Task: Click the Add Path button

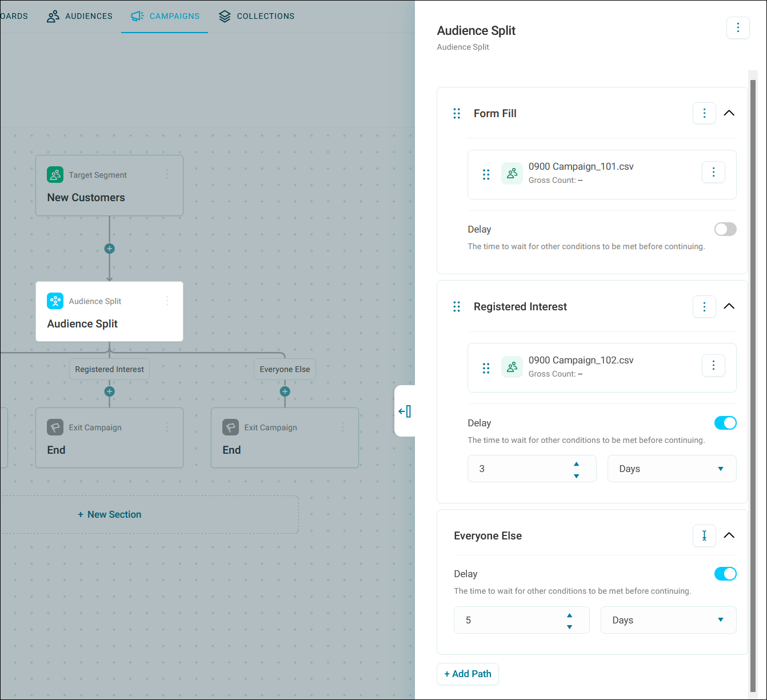Action: point(468,674)
